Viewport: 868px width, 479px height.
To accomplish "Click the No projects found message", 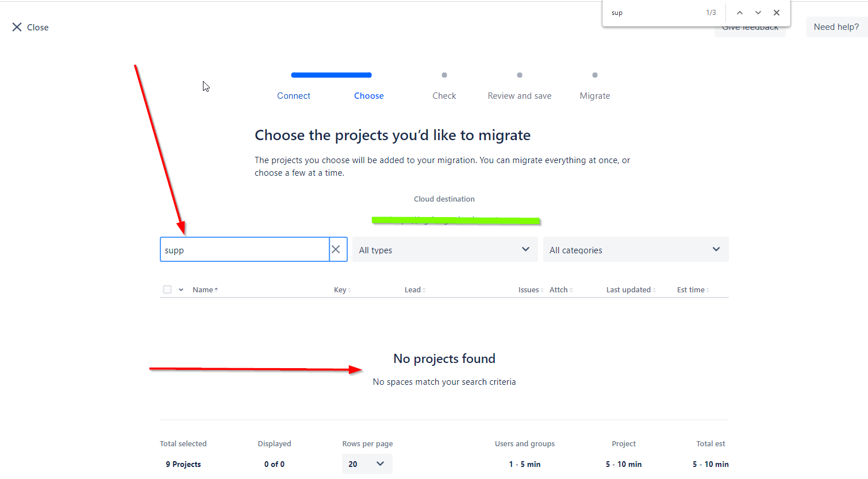I will (x=444, y=358).
